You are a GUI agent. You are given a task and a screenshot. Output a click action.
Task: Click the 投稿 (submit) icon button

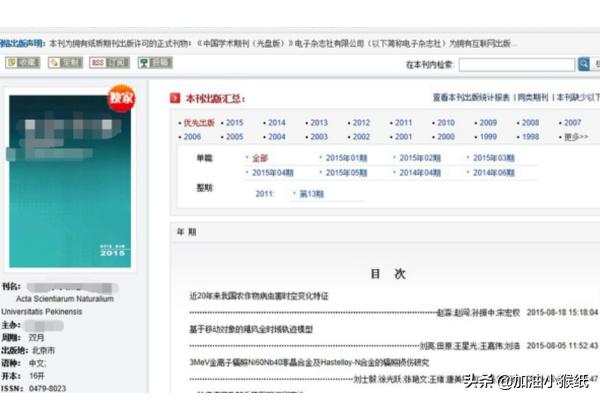[x=154, y=63]
